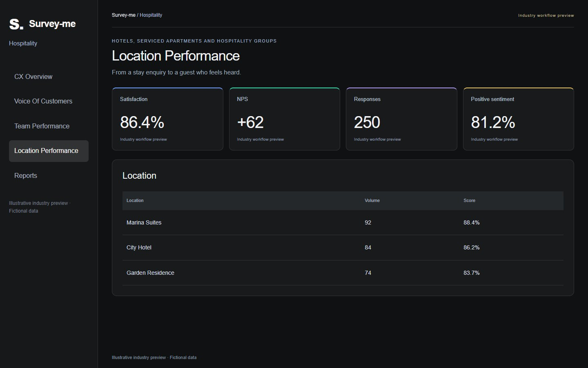Click the Hotels, Serviced Apartments category caption

coord(194,41)
